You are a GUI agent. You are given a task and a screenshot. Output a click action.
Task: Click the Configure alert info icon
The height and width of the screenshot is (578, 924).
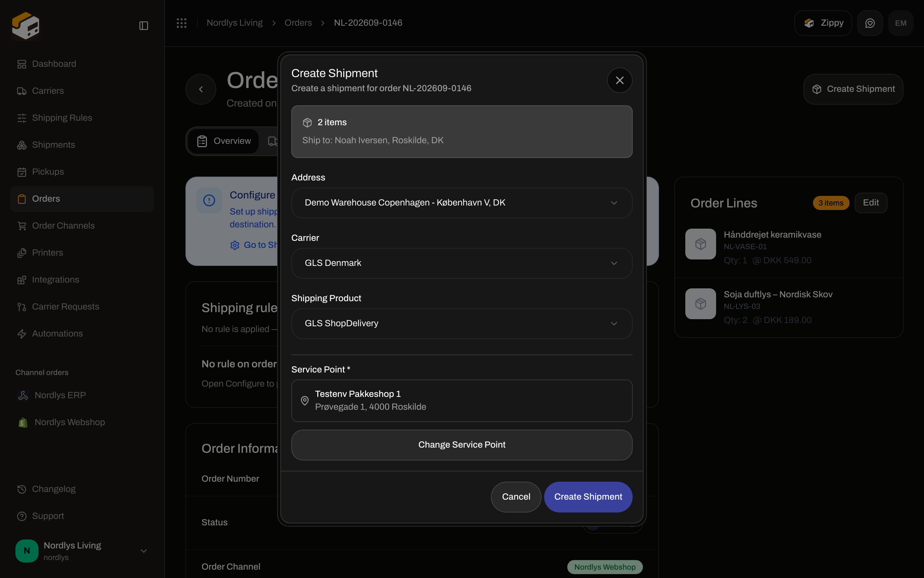coord(209,200)
